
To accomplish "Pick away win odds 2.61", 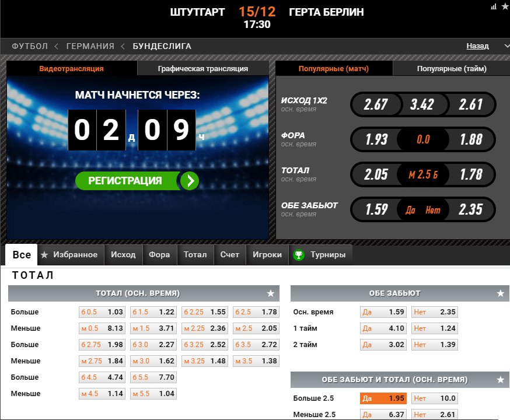I will pos(471,104).
